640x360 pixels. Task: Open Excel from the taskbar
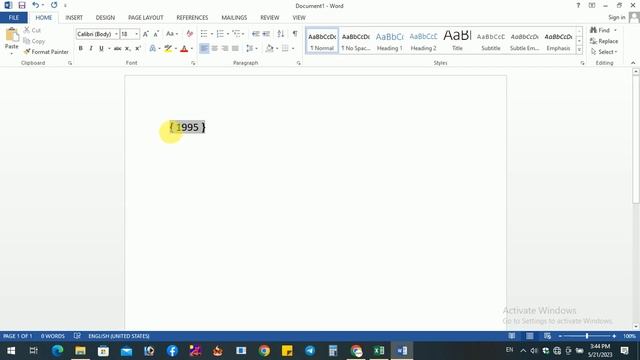379,351
